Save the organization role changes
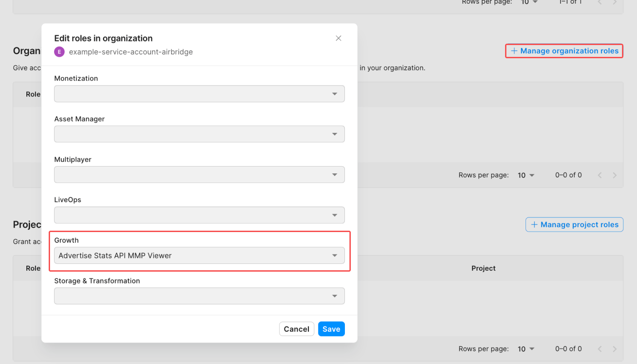637x364 pixels. (331, 329)
